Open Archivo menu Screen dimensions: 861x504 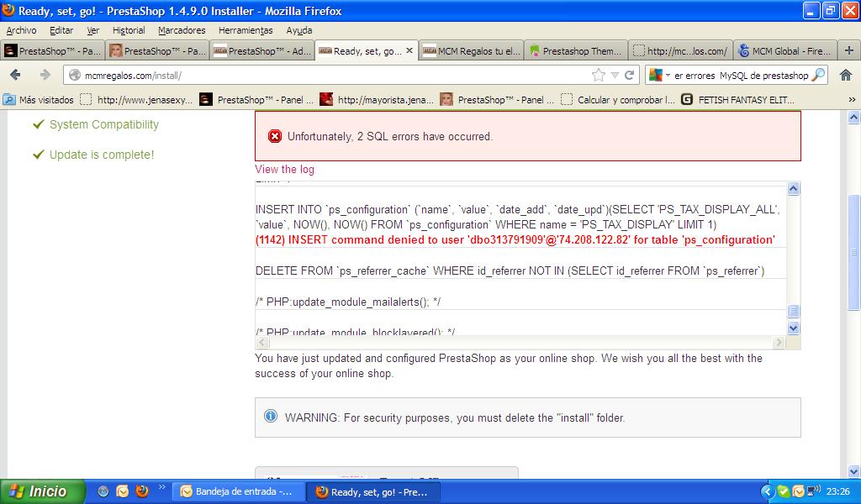point(21,30)
